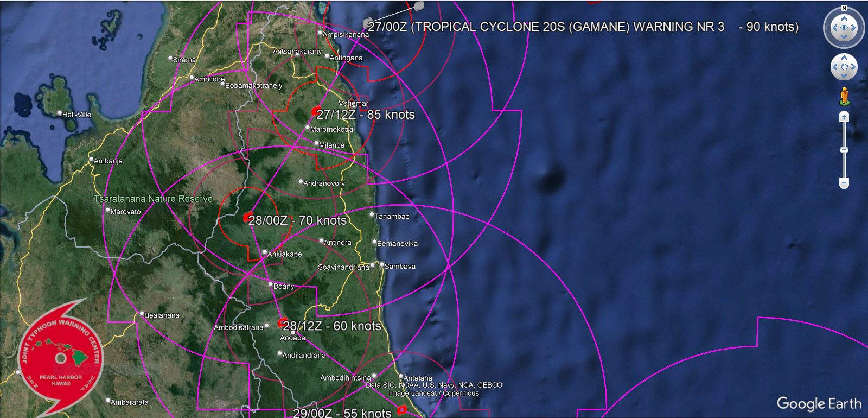
Task: Pan down with the move joystick arrow
Action: pos(844,77)
